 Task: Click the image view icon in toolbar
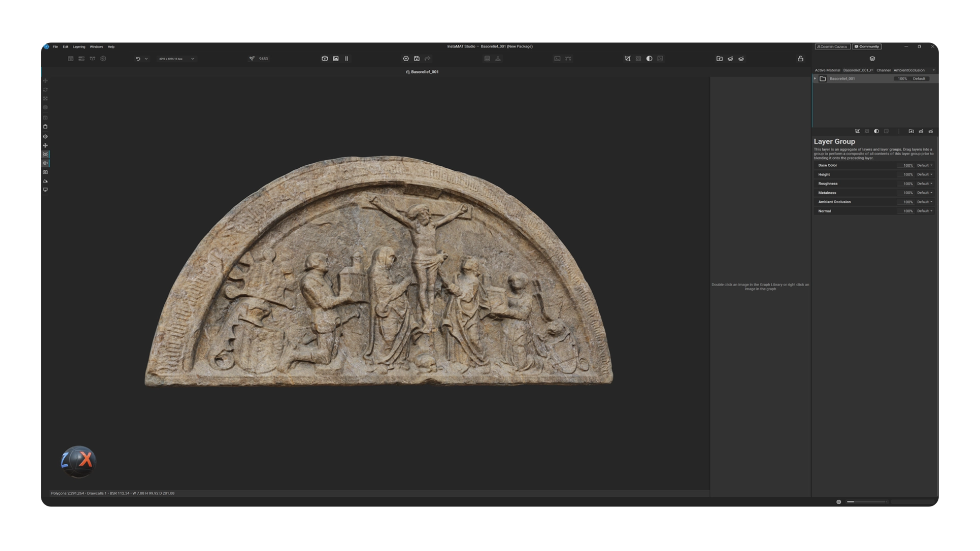336,59
